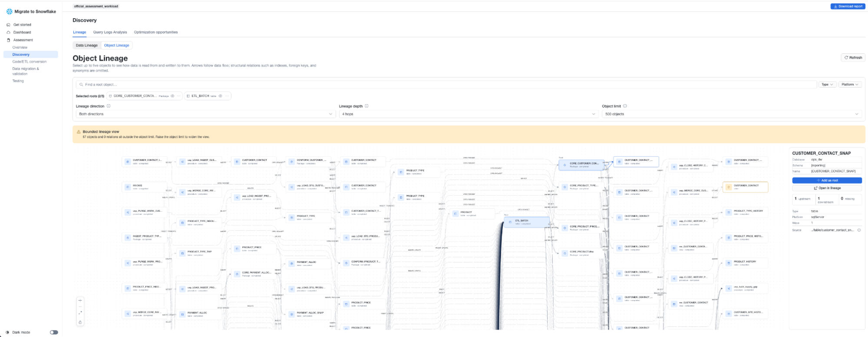This screenshot has width=868, height=337.
Task: Open Query Logs Analysis tab
Action: point(110,32)
